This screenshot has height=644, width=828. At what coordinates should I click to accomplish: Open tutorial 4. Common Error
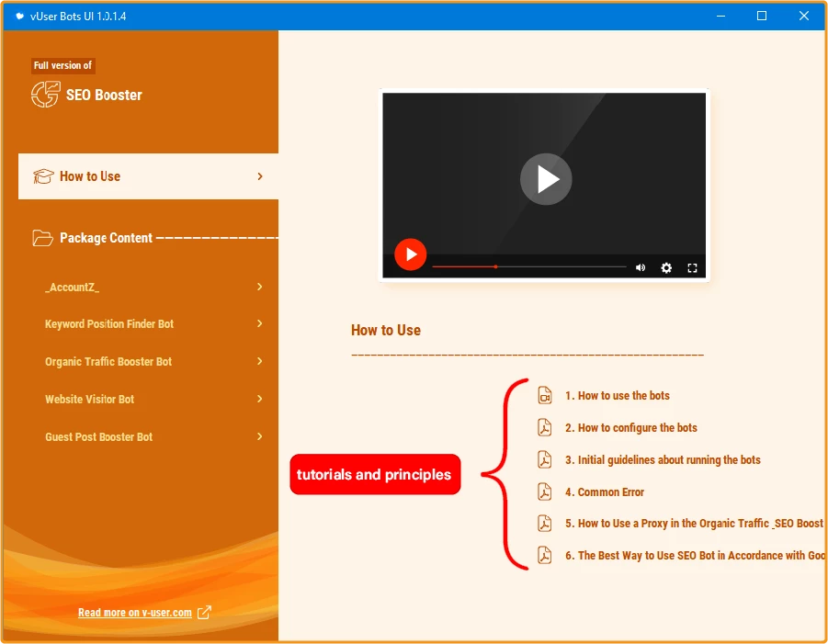pos(605,492)
